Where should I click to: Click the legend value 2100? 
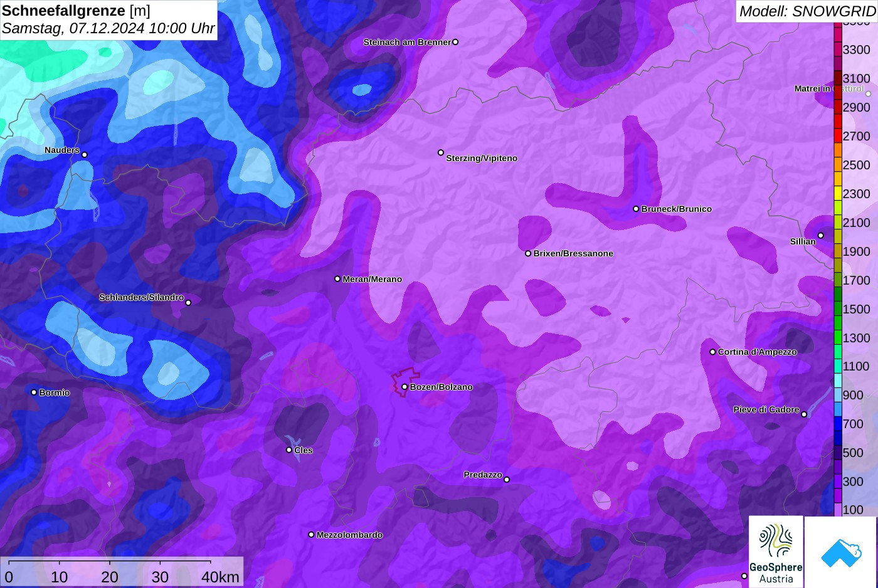click(856, 223)
